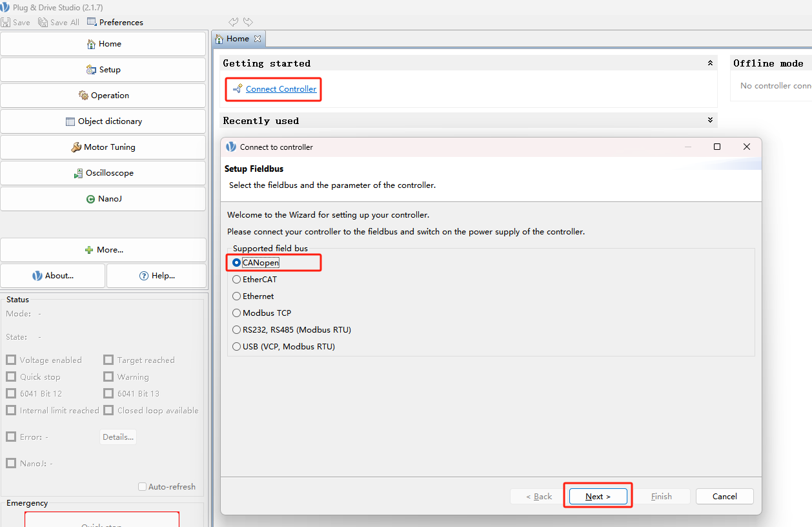The image size is (812, 527).
Task: Click the Connect Controller link
Action: (x=281, y=89)
